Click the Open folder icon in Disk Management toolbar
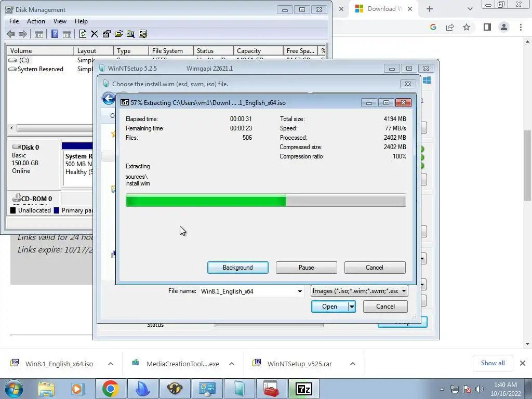 pos(118,34)
